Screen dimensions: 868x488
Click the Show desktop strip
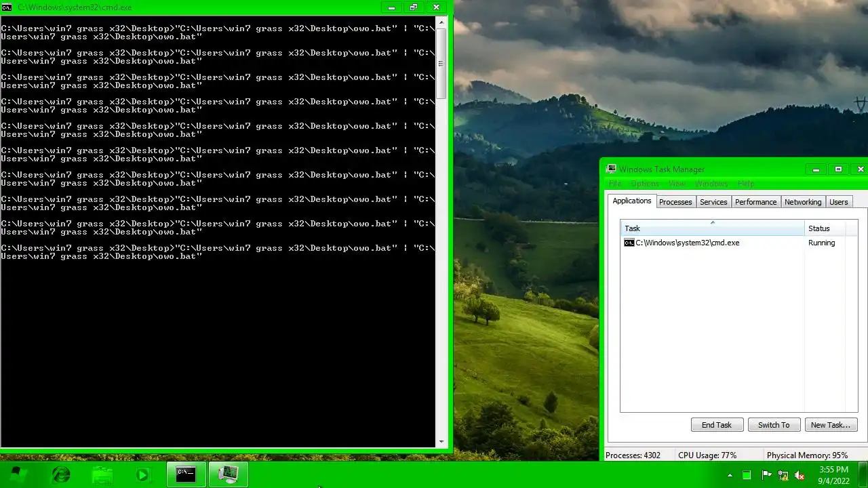tap(863, 474)
